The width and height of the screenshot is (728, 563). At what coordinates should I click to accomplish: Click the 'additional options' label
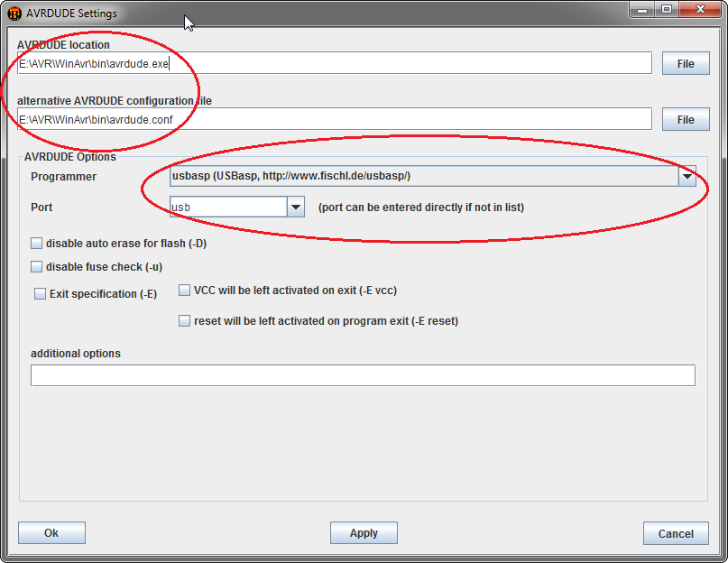point(76,354)
